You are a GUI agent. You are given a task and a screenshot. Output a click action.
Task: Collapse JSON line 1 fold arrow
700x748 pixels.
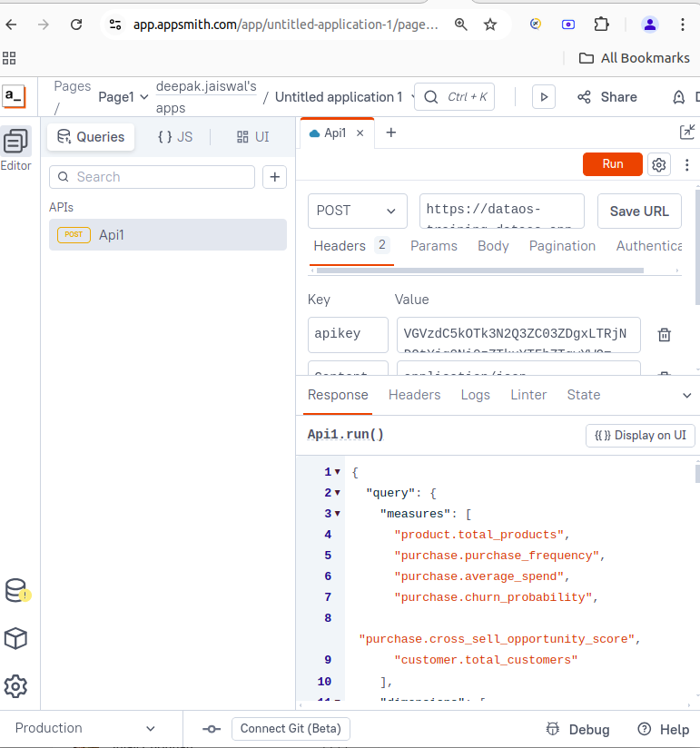point(338,472)
